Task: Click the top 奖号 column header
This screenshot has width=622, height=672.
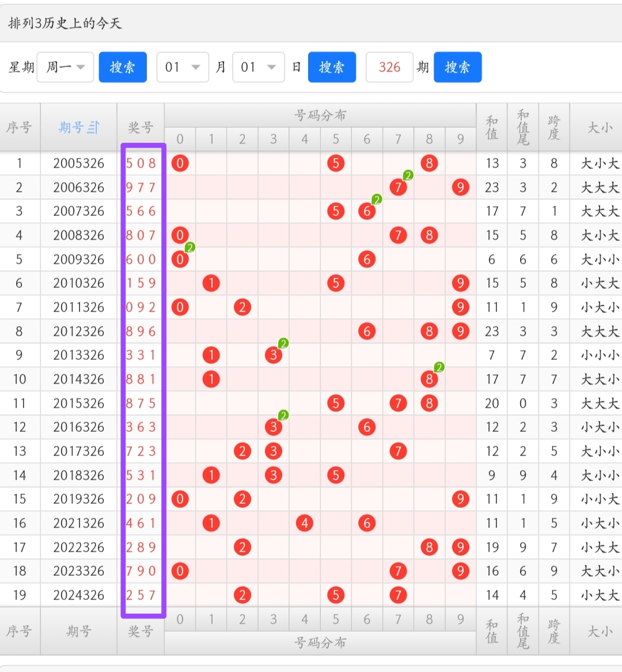Action: (141, 127)
